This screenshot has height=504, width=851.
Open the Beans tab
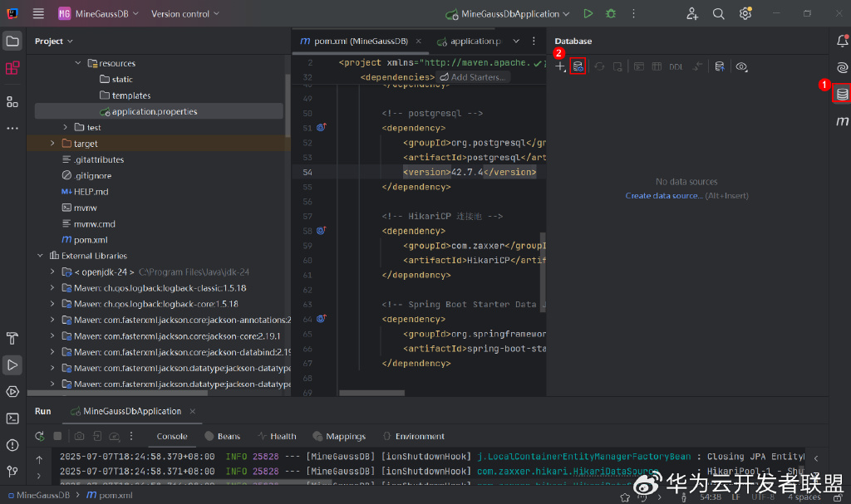click(x=223, y=436)
